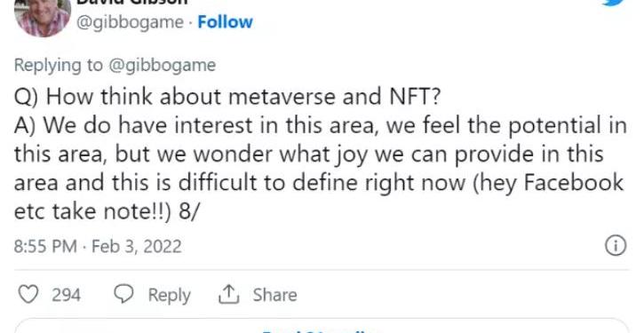This screenshot has height=333, width=644.
Task: Open the info circle icon beside timestamp
Action: pos(616,246)
